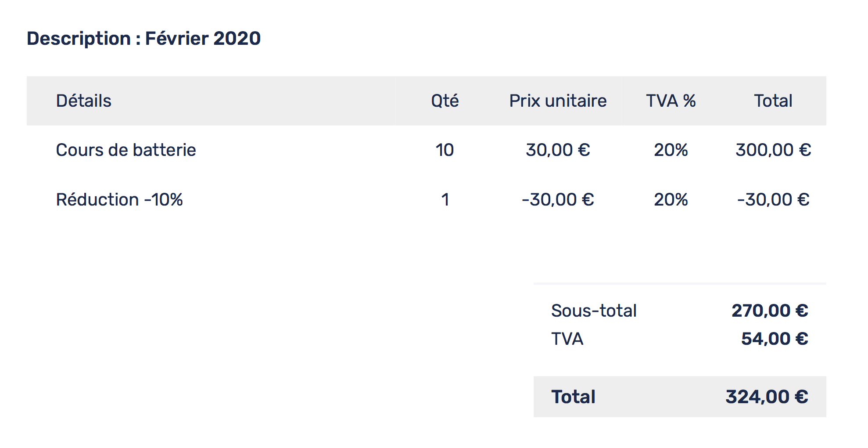Image resolution: width=868 pixels, height=448 pixels.
Task: Select the Réduction -10% line item
Action: (x=119, y=200)
